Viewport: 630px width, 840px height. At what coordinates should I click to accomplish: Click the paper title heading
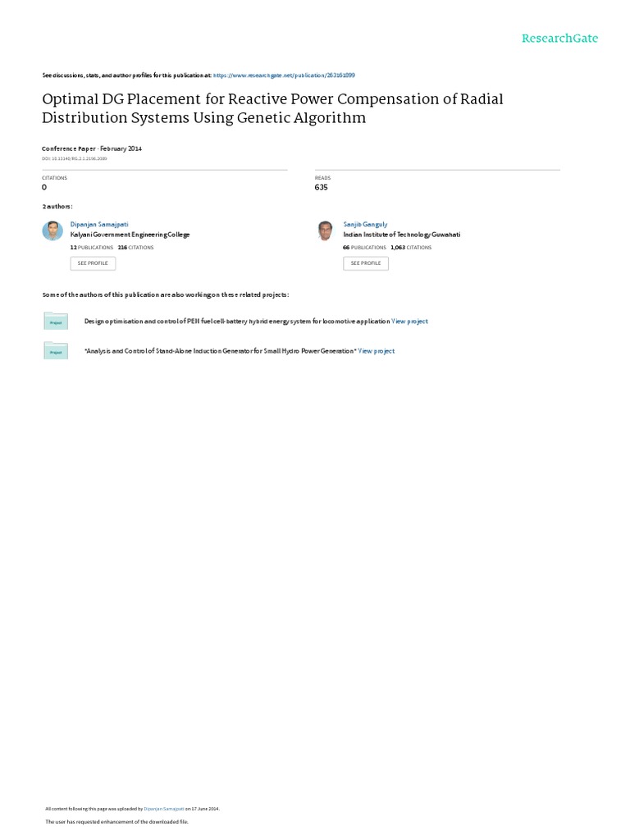(272, 108)
